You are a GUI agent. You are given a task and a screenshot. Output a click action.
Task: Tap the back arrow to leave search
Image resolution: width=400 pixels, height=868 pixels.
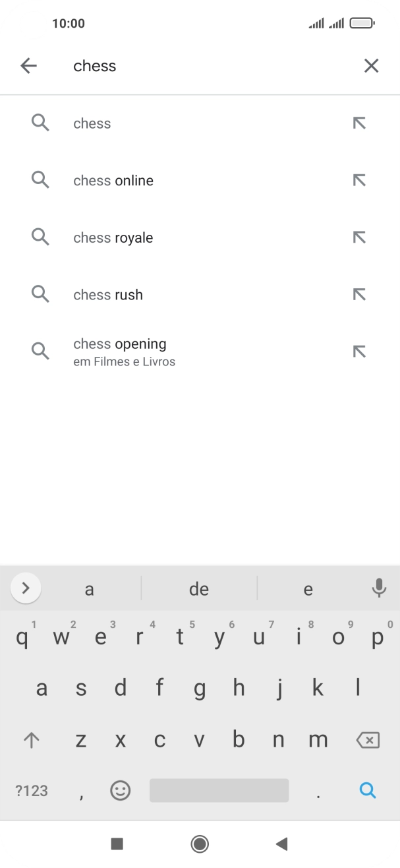pyautogui.click(x=28, y=65)
